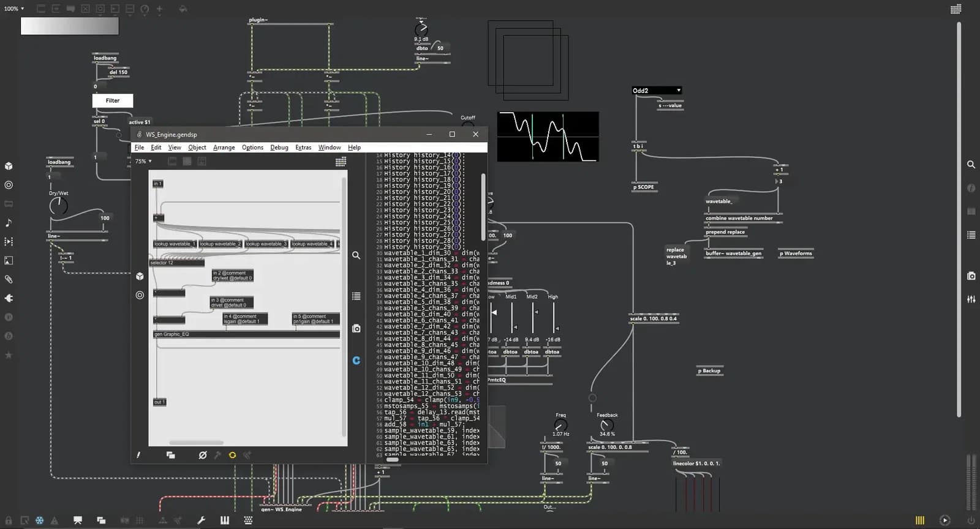
Task: Open the Images browser in left sidebar
Action: click(x=9, y=261)
